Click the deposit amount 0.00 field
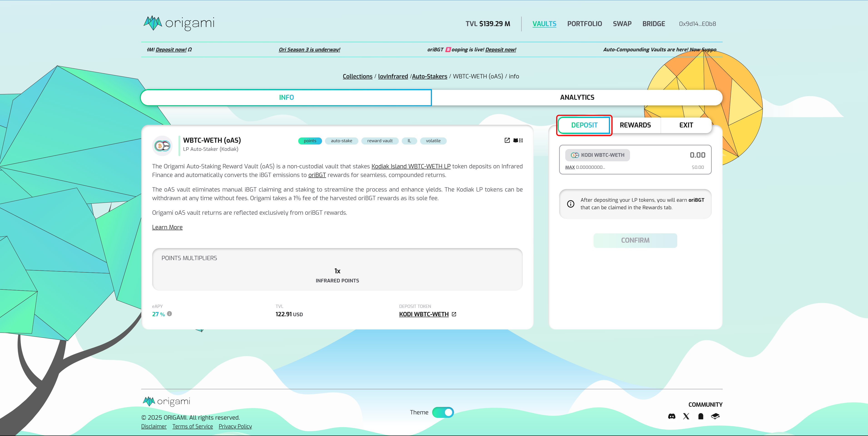 697,155
